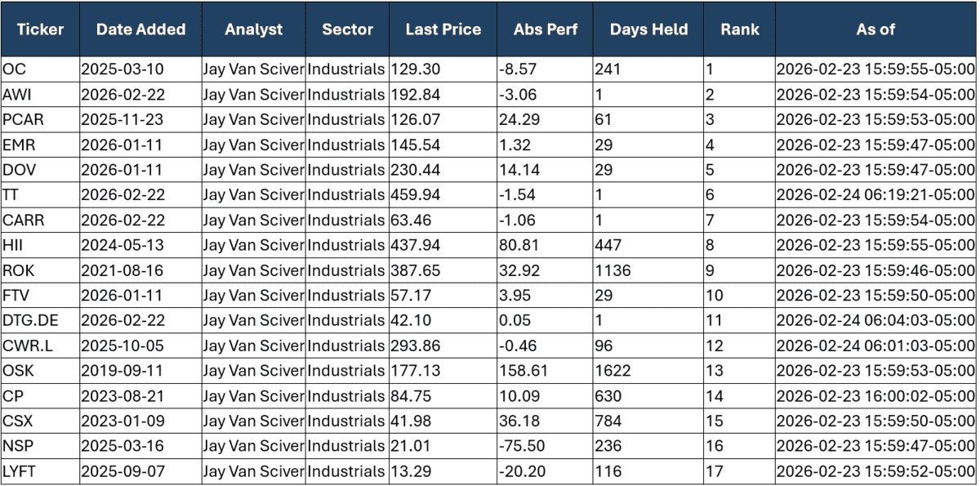Select the Last Price column header
This screenshot has width=980, height=486.
pyautogui.click(x=443, y=29)
